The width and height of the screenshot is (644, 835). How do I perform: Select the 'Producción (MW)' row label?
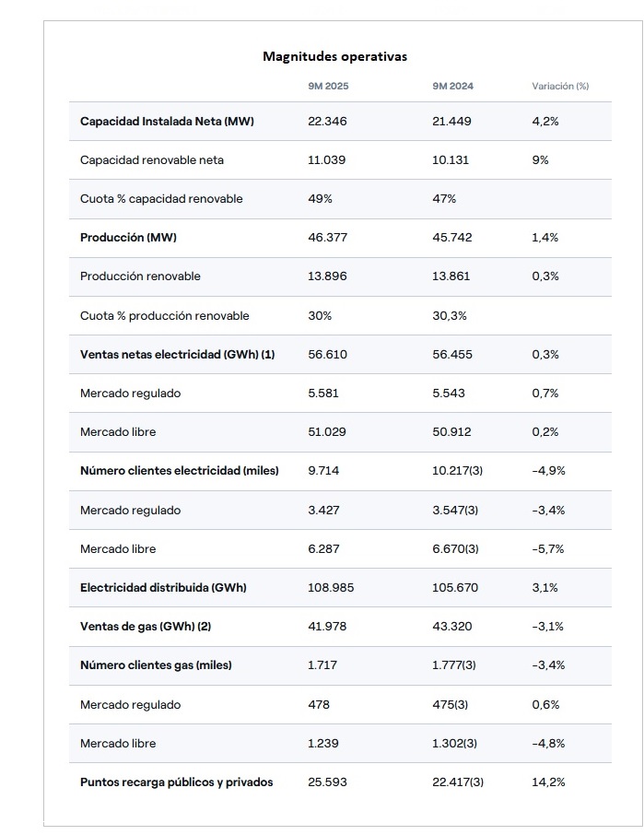pyautogui.click(x=128, y=238)
